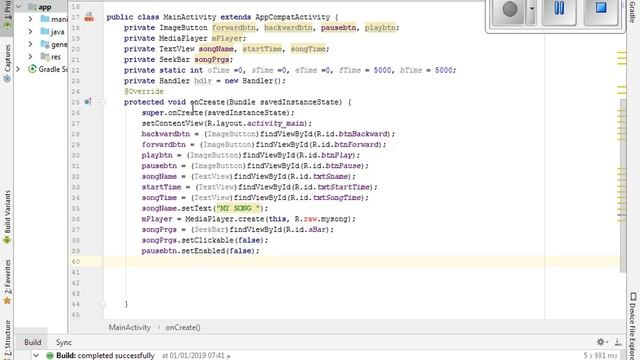The image size is (640, 360).
Task: Collapse the onCreate method fold marker at line 25
Action: coord(103,102)
